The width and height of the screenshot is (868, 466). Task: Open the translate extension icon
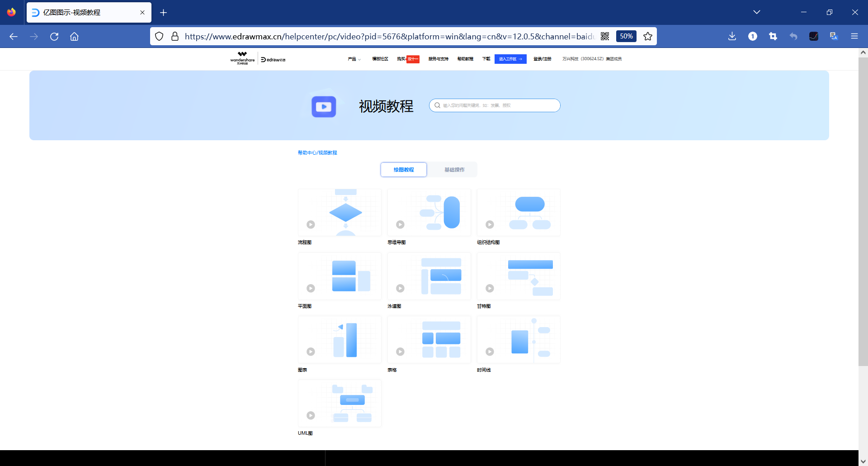click(x=834, y=36)
